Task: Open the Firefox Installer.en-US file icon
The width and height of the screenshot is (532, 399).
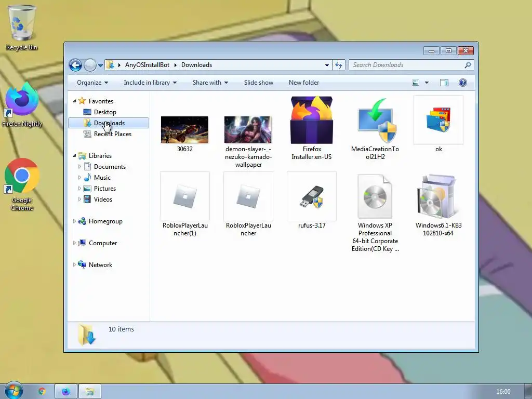Action: tap(312, 120)
